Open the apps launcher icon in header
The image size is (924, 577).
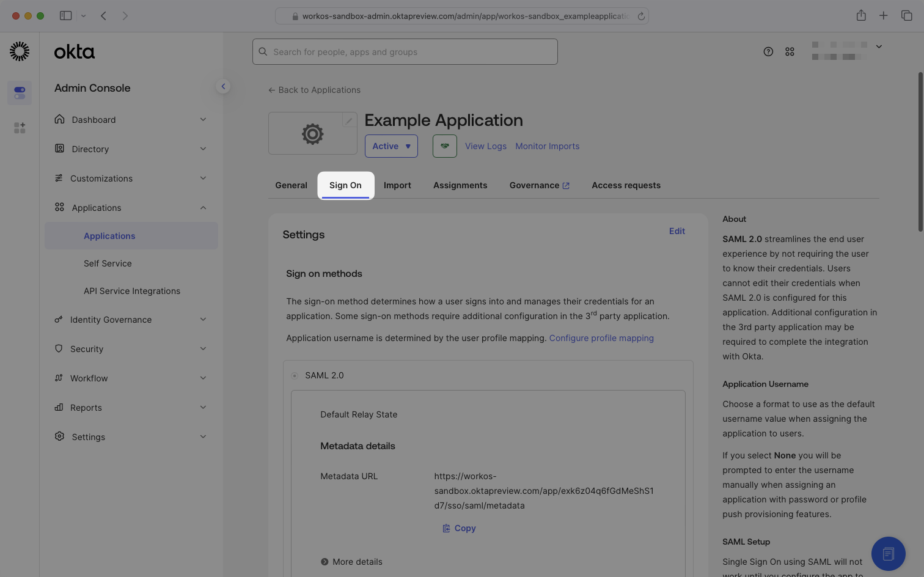[x=790, y=52]
